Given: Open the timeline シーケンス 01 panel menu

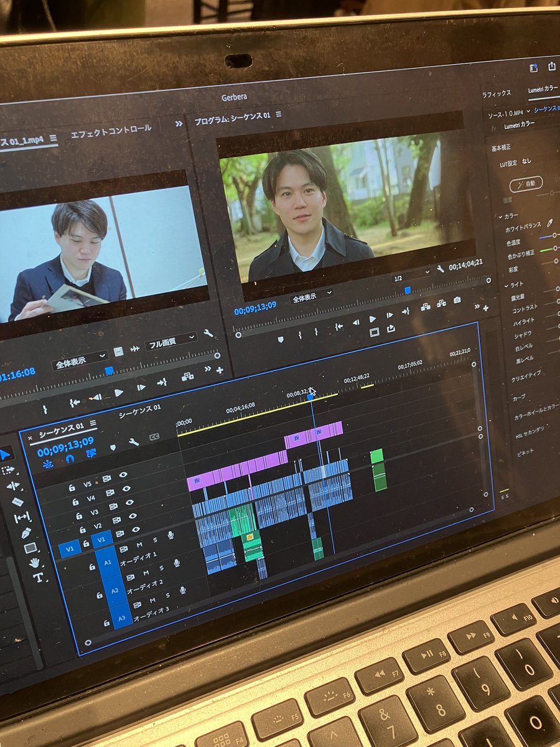Looking at the screenshot, I should click(93, 425).
